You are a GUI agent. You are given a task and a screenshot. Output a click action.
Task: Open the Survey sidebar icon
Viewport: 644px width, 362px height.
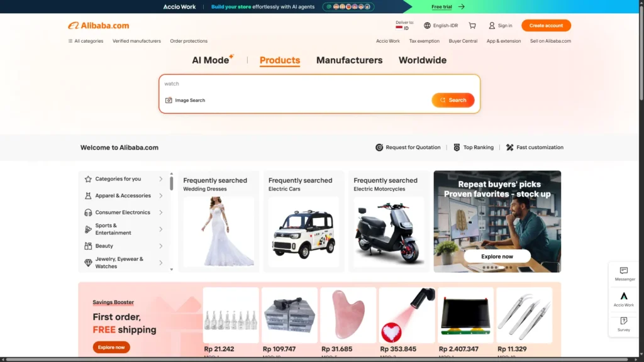[624, 321]
